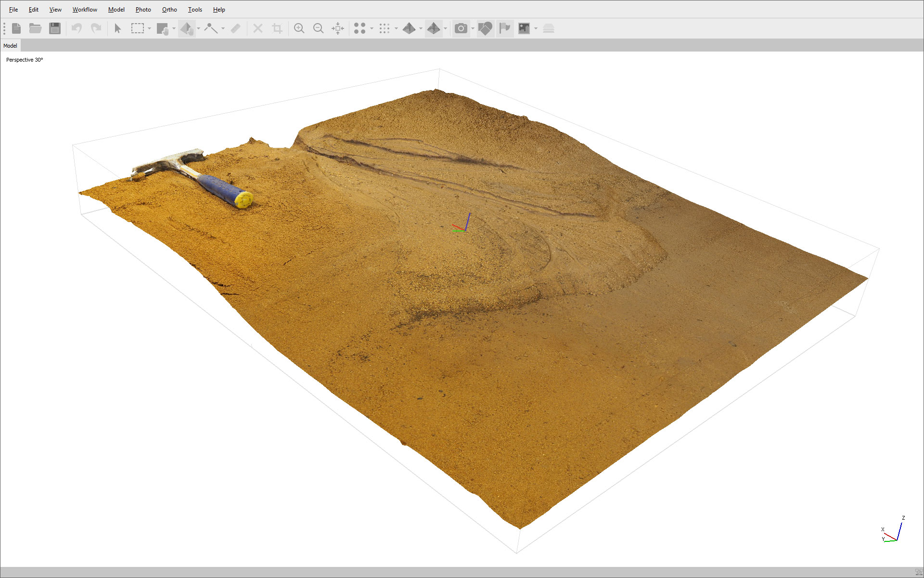This screenshot has width=924, height=578.
Task: Click the Zoom Out magnifier
Action: (318, 28)
